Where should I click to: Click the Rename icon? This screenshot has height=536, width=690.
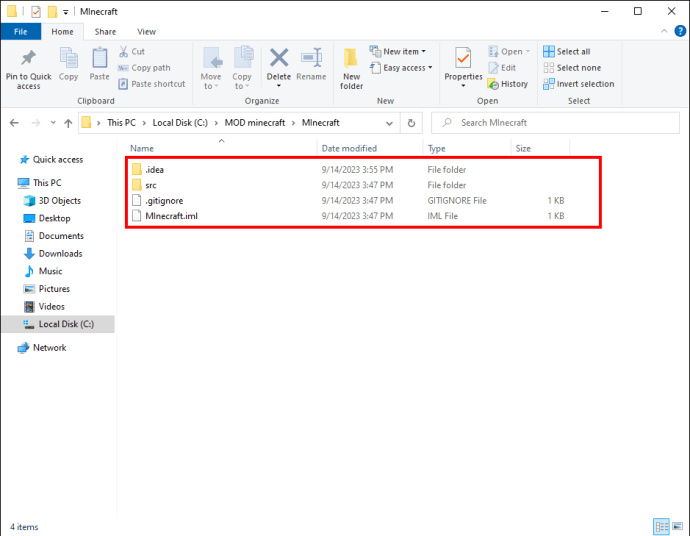pyautogui.click(x=311, y=58)
